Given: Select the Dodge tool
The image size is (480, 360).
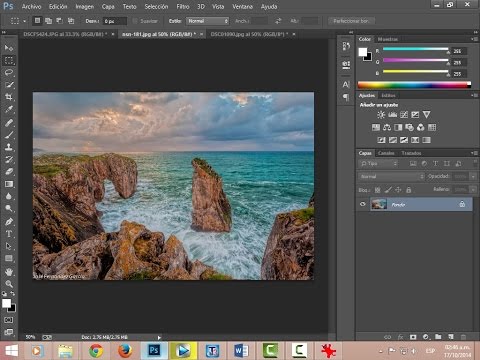Looking at the screenshot, I should click(9, 209).
